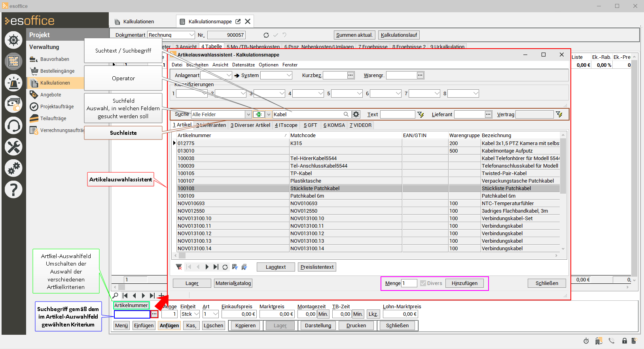Open the headset support module in sidebar
This screenshot has height=349, width=644.
tap(13, 126)
